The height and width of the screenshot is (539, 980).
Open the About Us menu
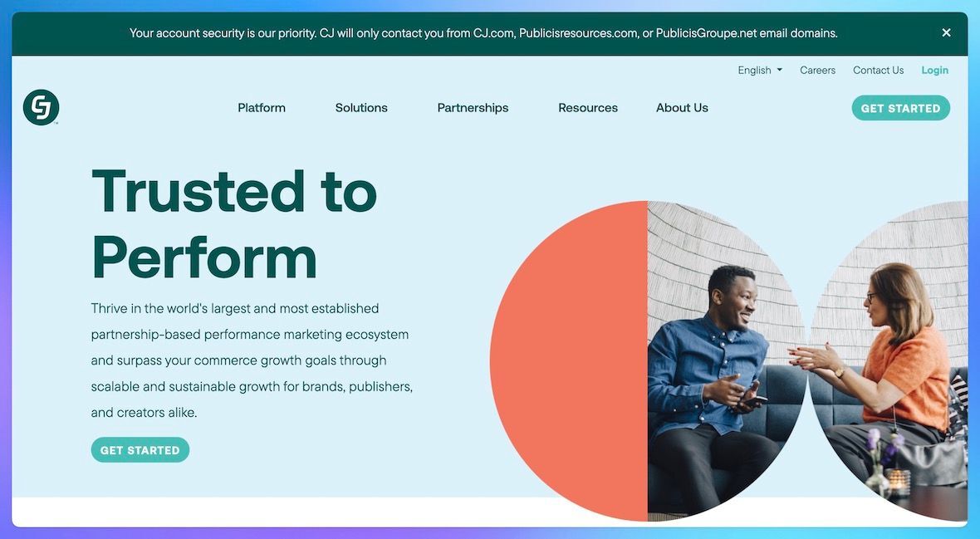point(682,107)
